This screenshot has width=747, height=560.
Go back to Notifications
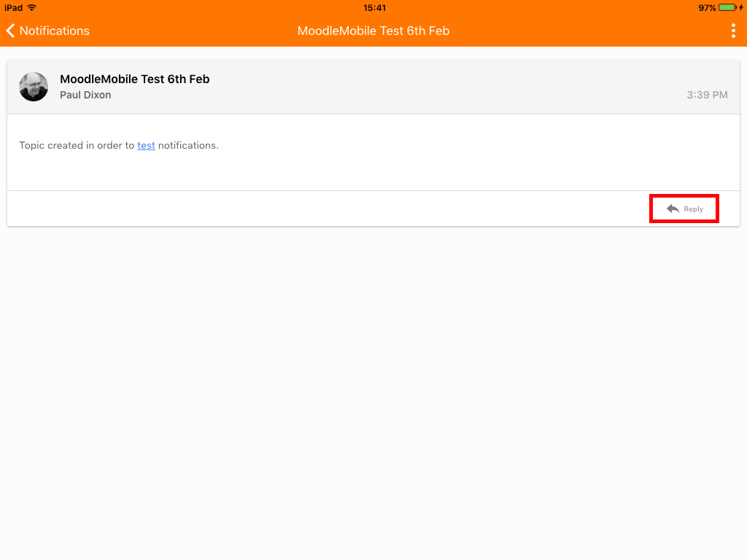pyautogui.click(x=47, y=31)
